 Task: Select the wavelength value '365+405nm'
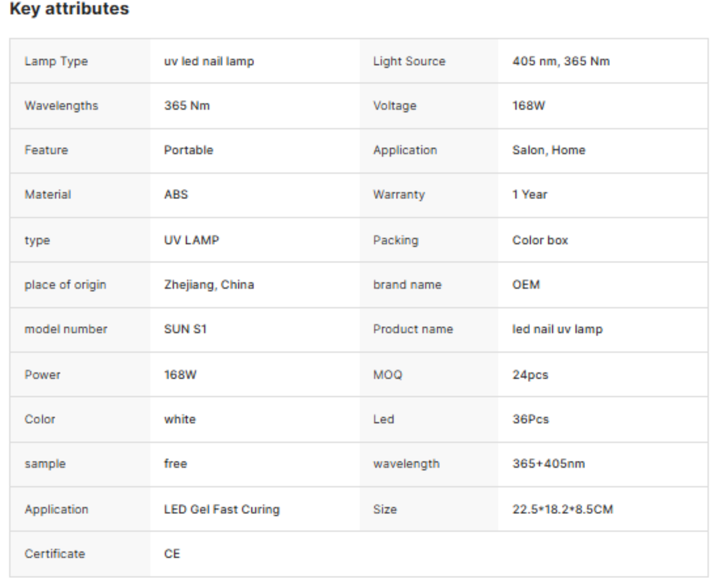[x=549, y=464]
